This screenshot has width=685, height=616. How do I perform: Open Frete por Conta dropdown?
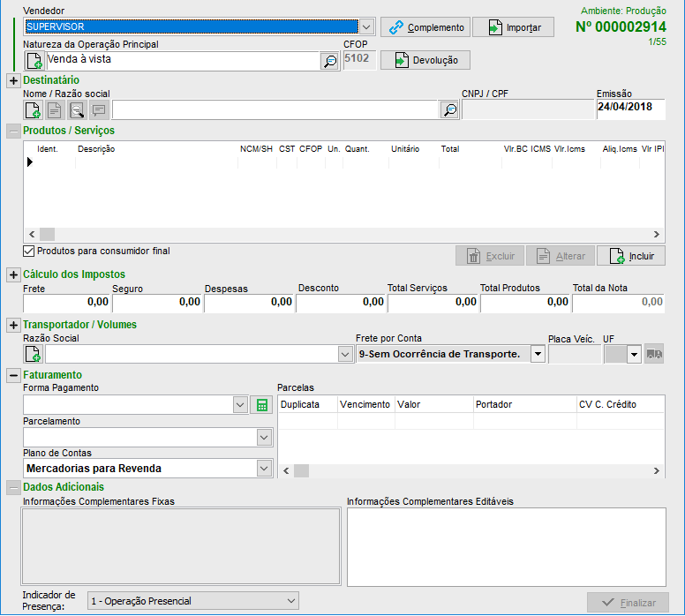(537, 354)
